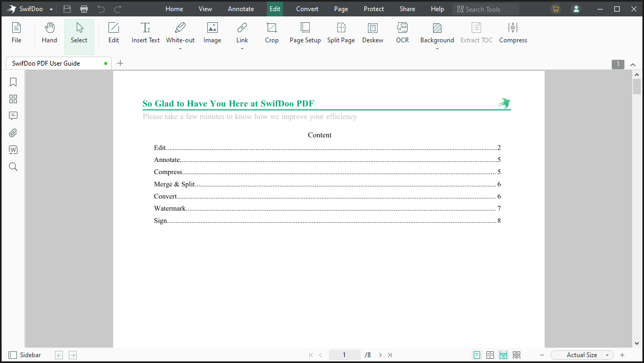This screenshot has width=644, height=363.
Task: Click the Save icon in the title bar
Action: click(67, 9)
